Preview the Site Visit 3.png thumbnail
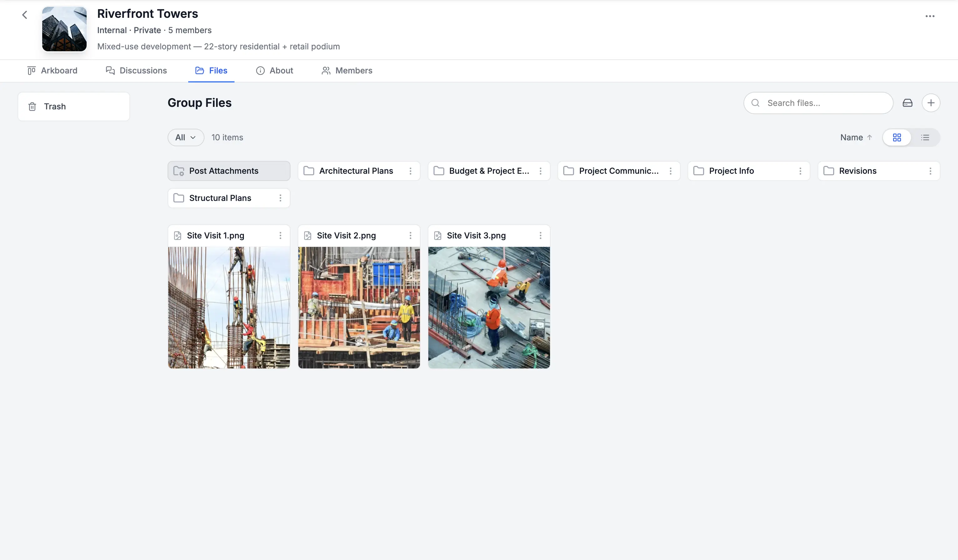The width and height of the screenshot is (958, 560). pyautogui.click(x=489, y=307)
